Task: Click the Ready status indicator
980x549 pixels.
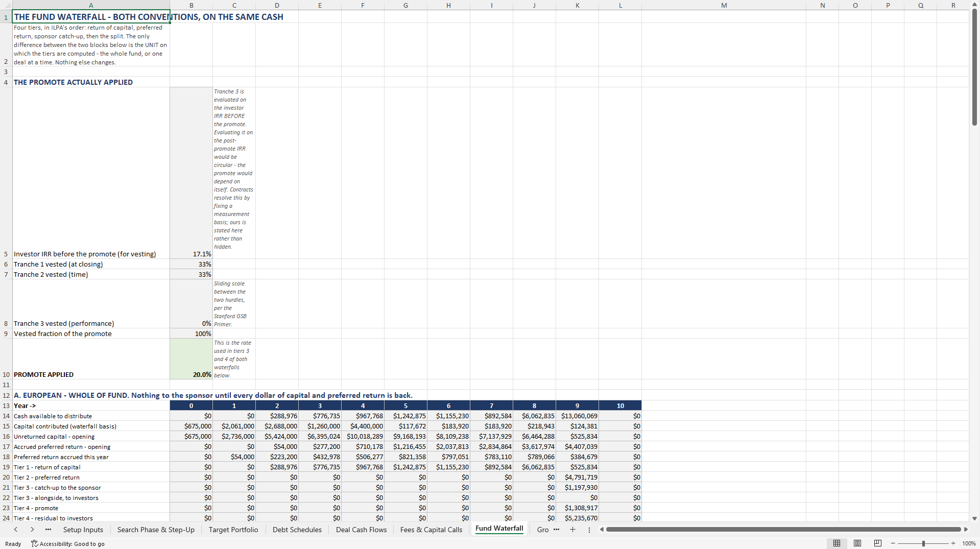Action: [13, 543]
